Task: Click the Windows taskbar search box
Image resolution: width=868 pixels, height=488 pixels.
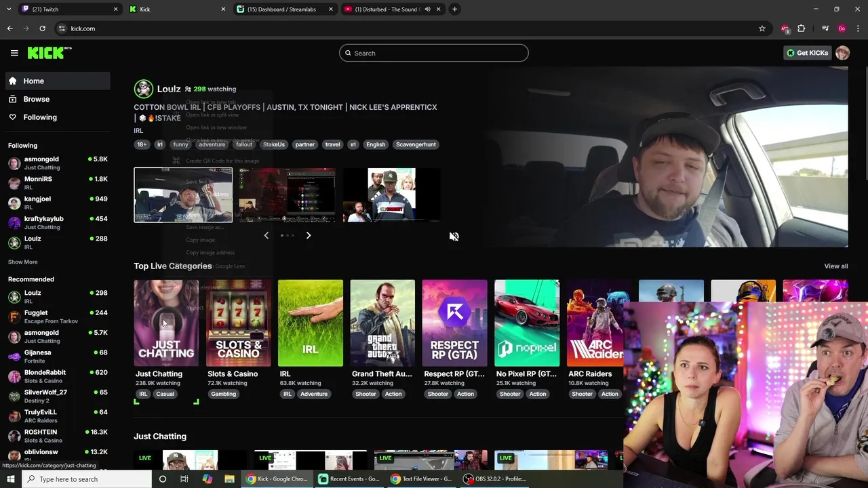Action: point(87,479)
